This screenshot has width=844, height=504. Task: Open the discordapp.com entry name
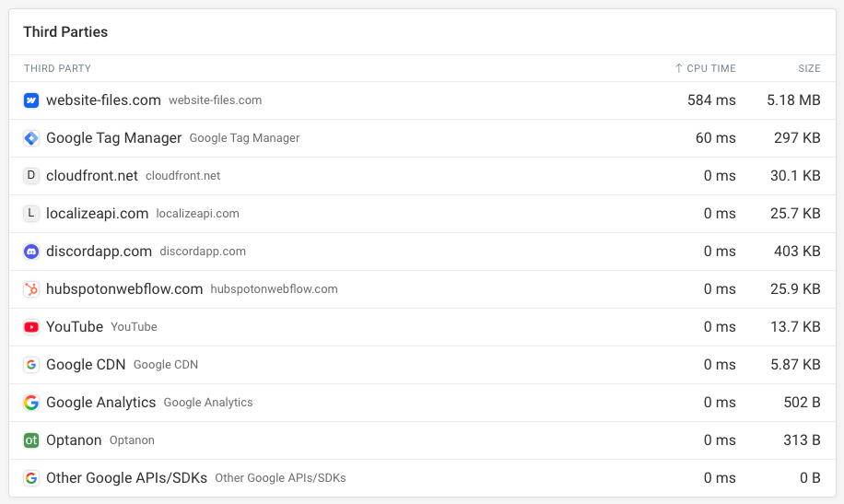(x=99, y=252)
